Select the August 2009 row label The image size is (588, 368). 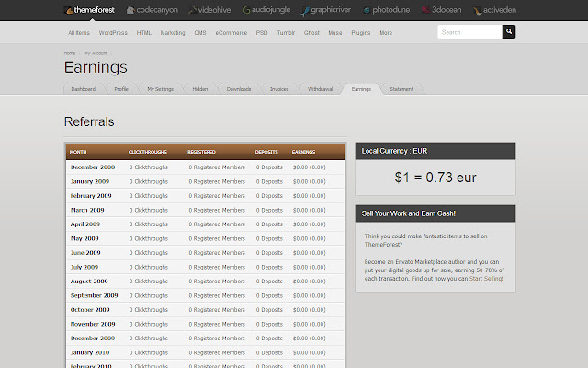[89, 282]
